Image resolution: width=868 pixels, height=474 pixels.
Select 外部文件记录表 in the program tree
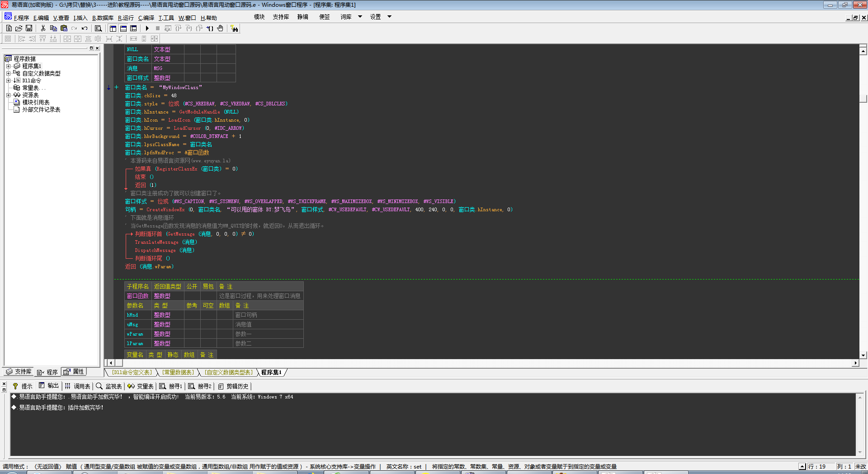pyautogui.click(x=41, y=109)
